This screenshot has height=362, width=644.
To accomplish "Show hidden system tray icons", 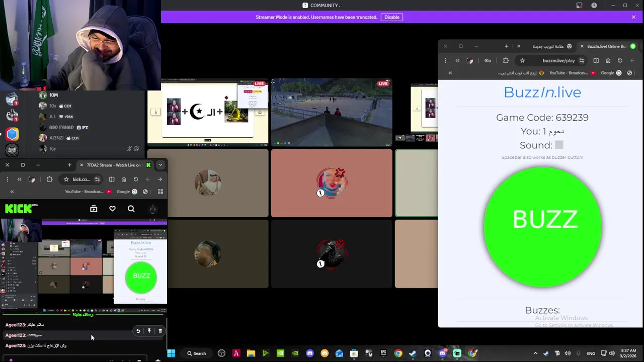I will pos(535,353).
